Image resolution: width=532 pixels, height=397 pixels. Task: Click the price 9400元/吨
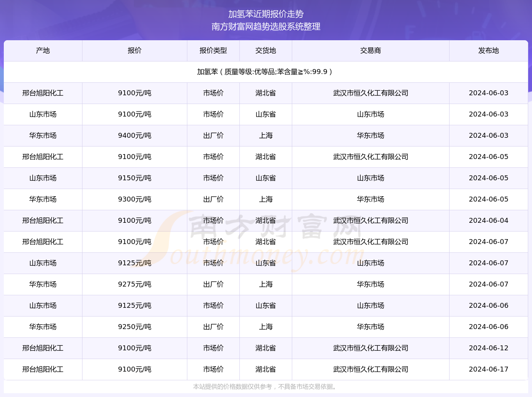[135, 135]
